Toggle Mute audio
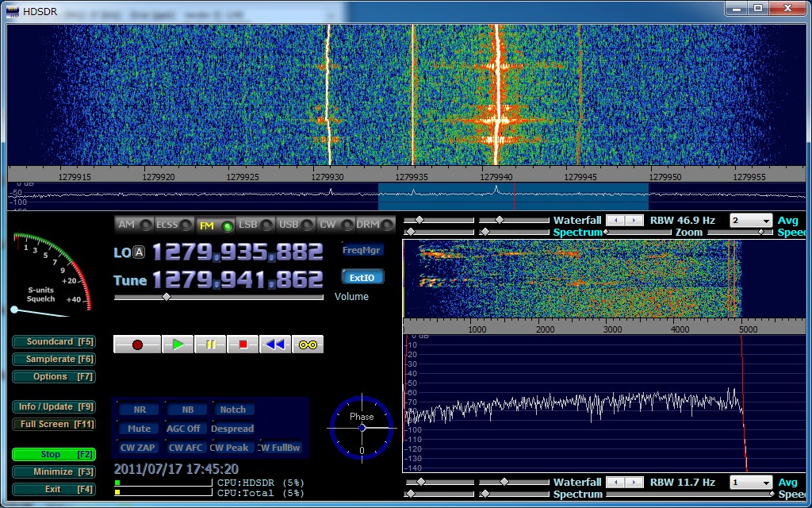Image resolution: width=812 pixels, height=508 pixels. 140,429
